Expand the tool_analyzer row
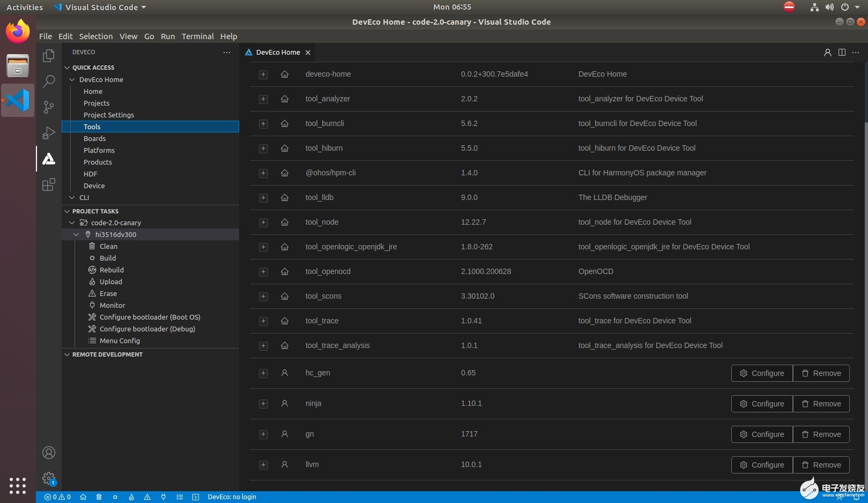The width and height of the screenshot is (868, 503). tap(263, 99)
